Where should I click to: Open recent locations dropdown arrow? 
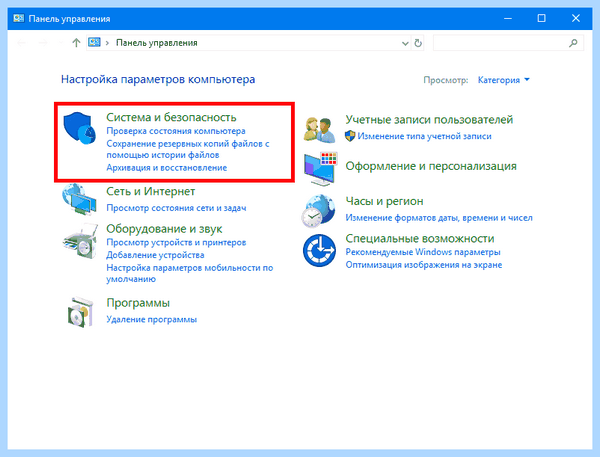(60, 42)
